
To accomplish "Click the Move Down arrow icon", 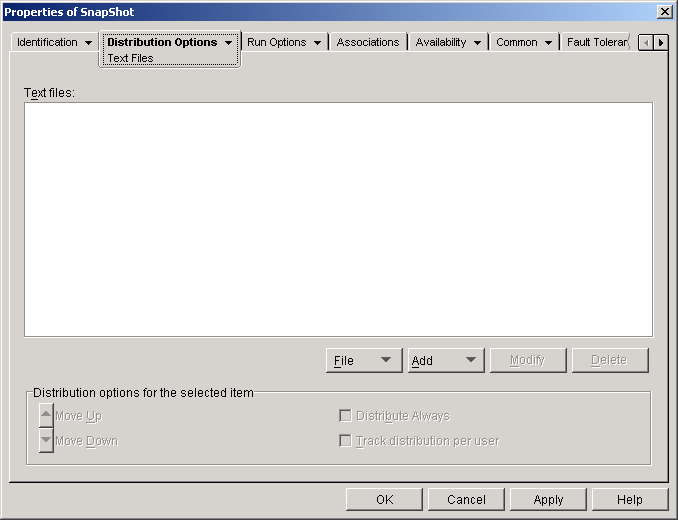I will tap(46, 440).
